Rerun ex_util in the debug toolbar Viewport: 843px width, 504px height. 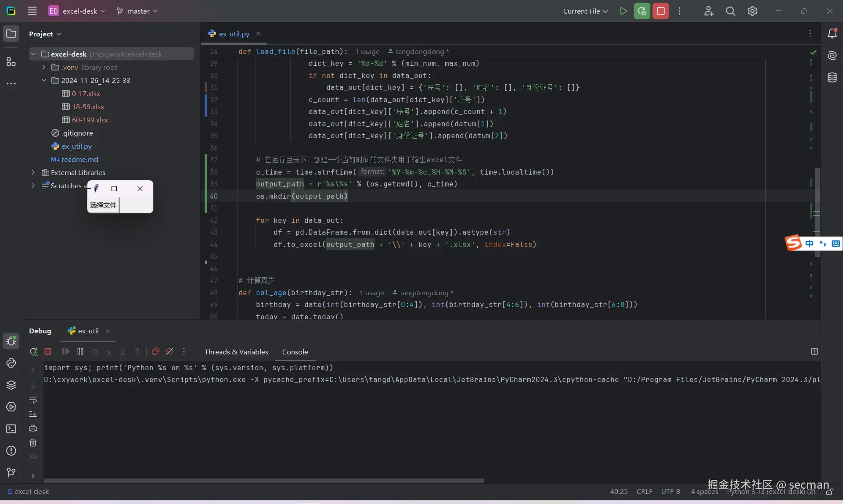pos(33,351)
